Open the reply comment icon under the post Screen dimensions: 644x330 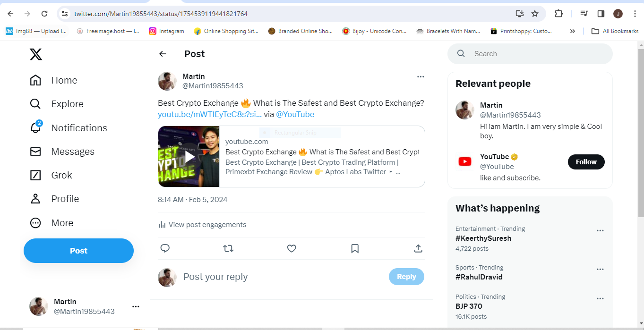(x=165, y=248)
